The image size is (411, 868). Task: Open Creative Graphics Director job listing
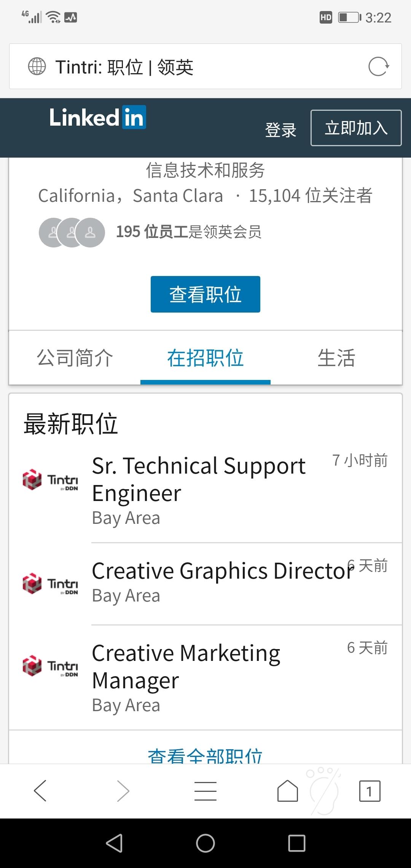[205, 584]
